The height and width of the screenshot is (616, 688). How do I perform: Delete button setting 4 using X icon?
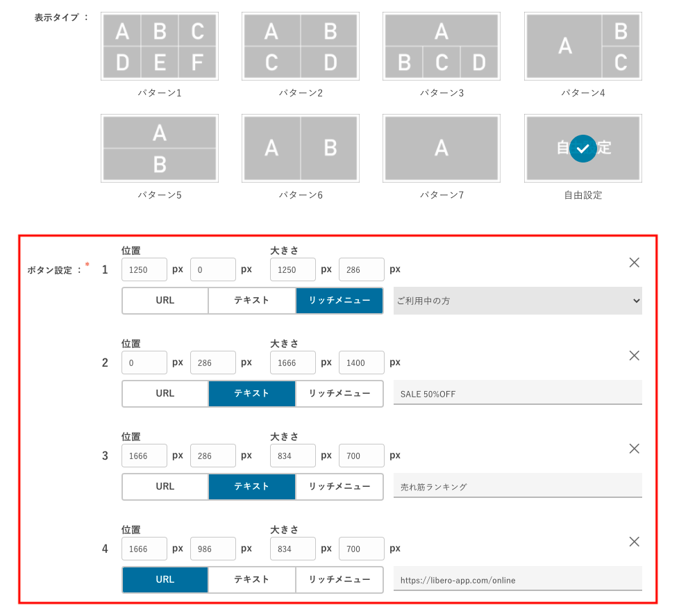pos(634,542)
